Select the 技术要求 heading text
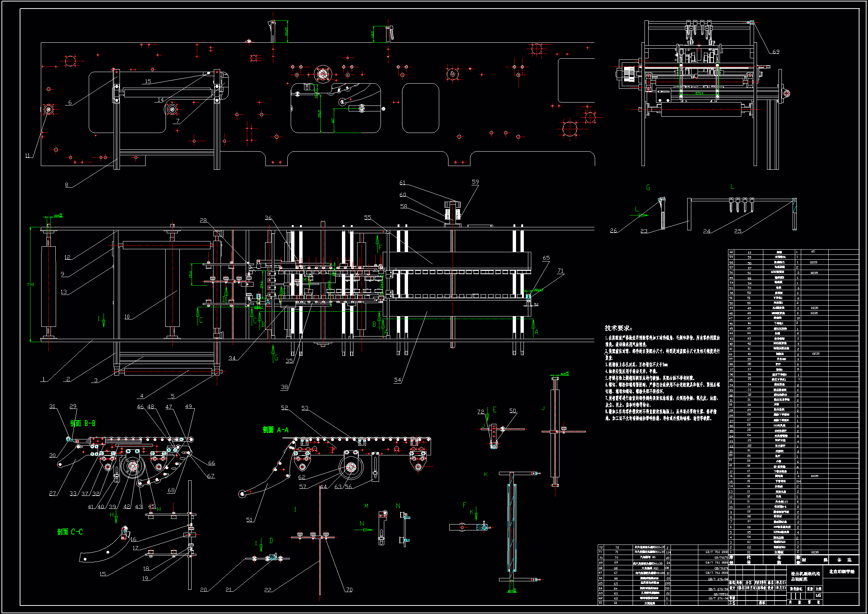Viewport: 868px width, 614px height. [618, 328]
